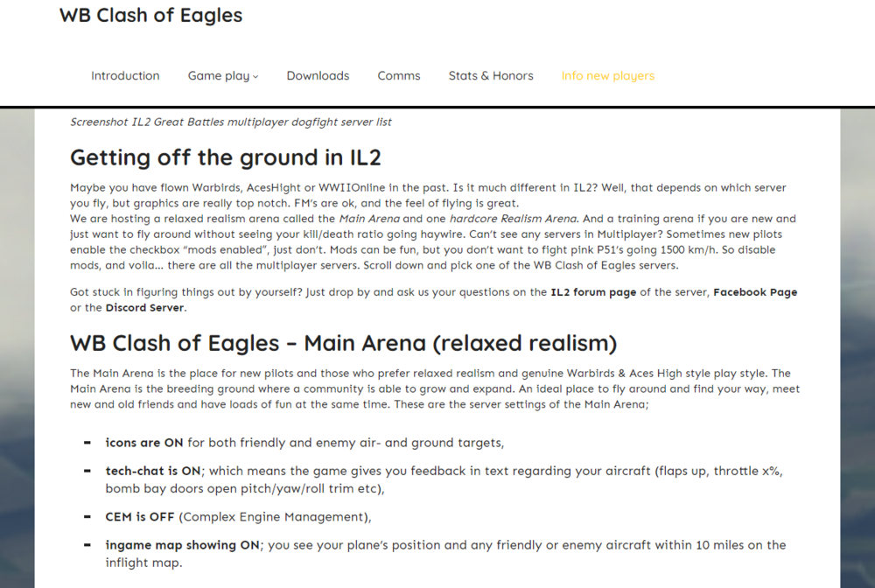Select Stats & Honors in navigation
This screenshot has width=875, height=588.
(x=491, y=76)
